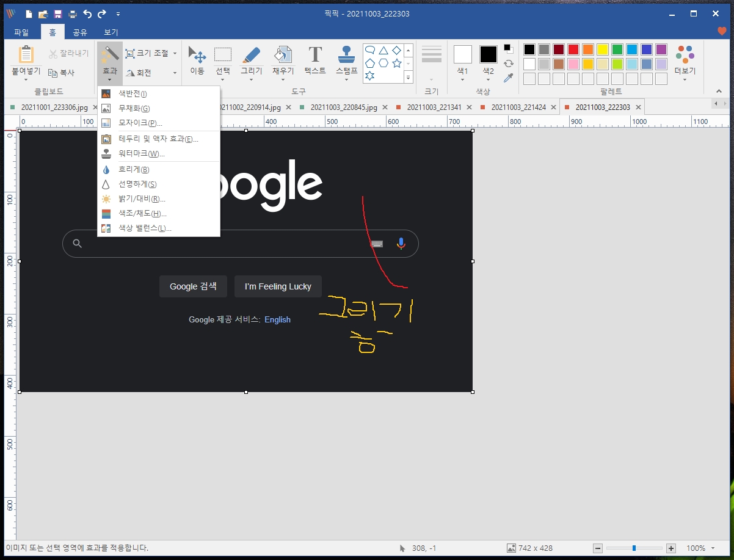Click the purple Save floppy icon
Image resolution: width=734 pixels, height=560 pixels.
[x=57, y=13]
